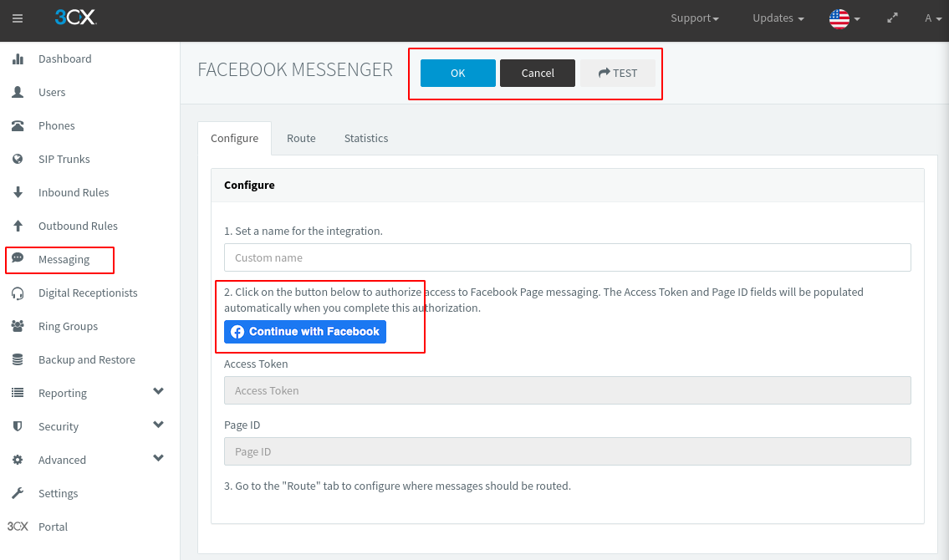This screenshot has width=949, height=560.
Task: Click the Access Token field
Action: (x=567, y=390)
